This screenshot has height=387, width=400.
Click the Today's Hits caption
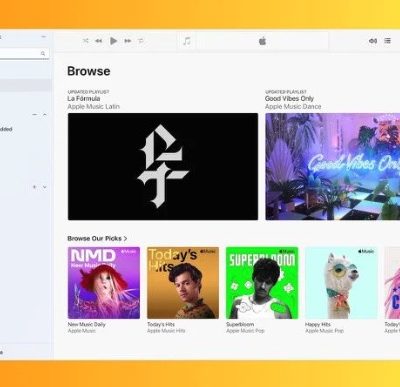click(x=161, y=324)
